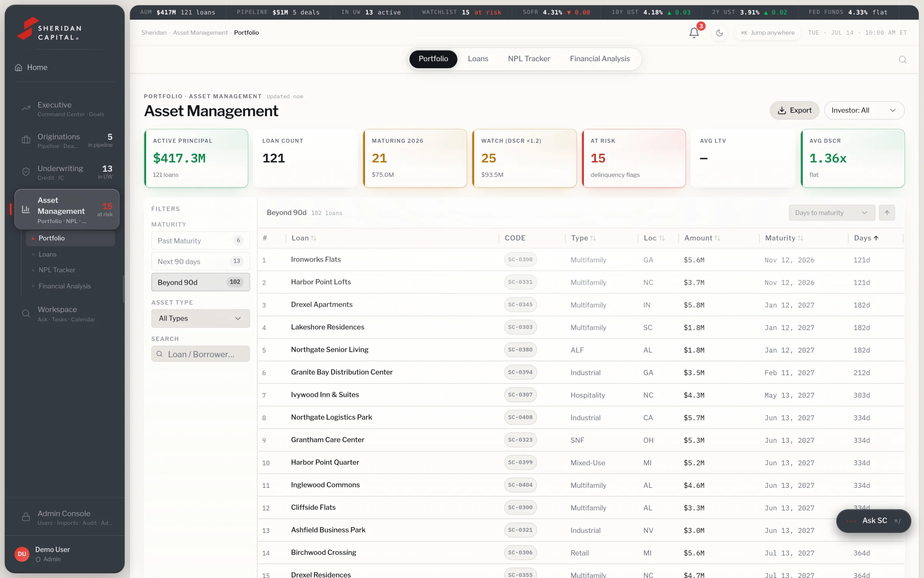Screen dimensions: 924x578
Task: Switch to the Financial Analysis tab
Action: (599, 59)
